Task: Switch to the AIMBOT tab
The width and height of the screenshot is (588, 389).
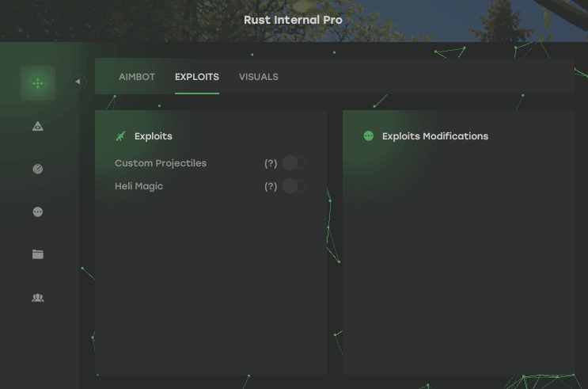Action: [x=137, y=77]
